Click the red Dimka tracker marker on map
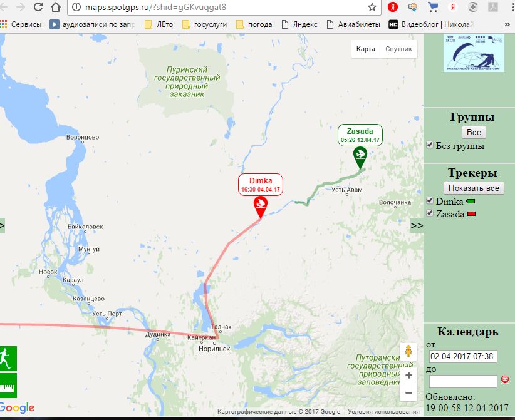 [260, 205]
